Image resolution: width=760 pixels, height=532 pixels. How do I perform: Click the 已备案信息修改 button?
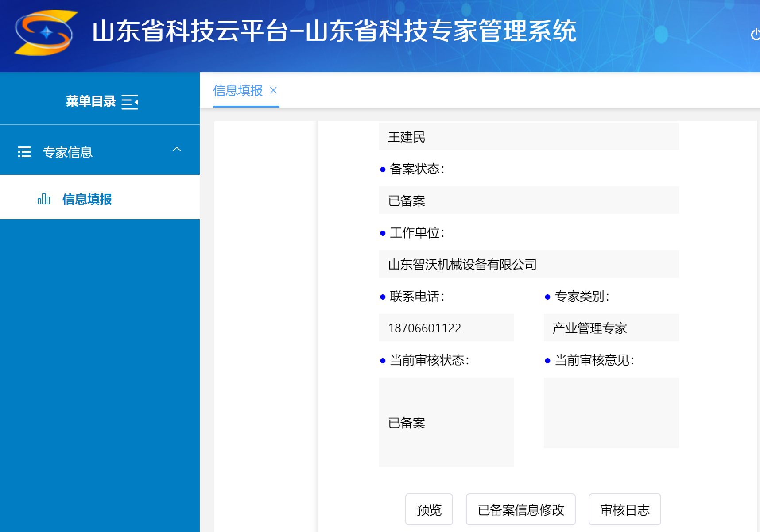click(520, 509)
